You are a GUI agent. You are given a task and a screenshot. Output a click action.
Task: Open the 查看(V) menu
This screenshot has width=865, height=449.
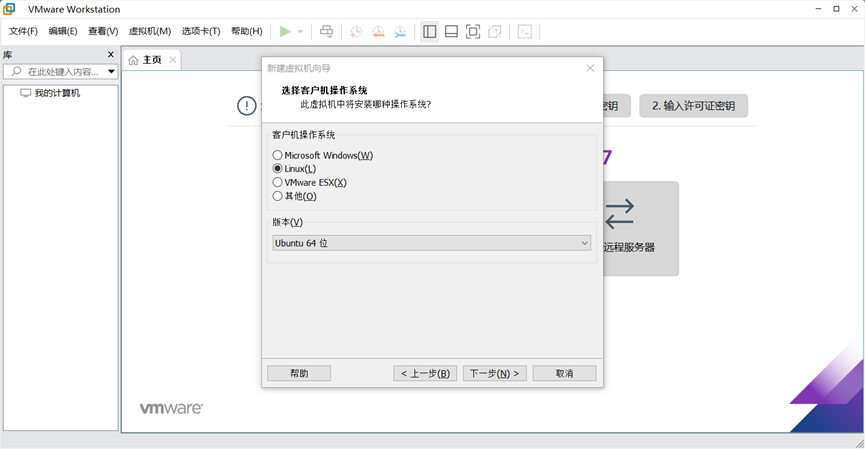pos(103,31)
